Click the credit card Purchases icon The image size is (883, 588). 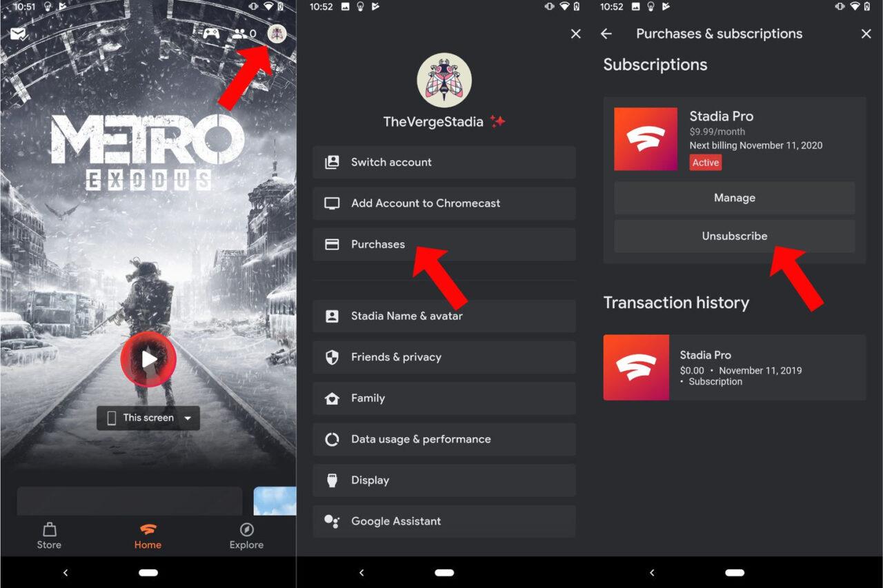pyautogui.click(x=332, y=244)
